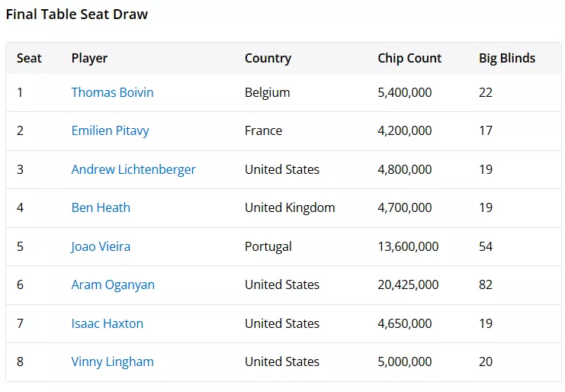
Task: Click the Country column header
Action: coord(268,59)
